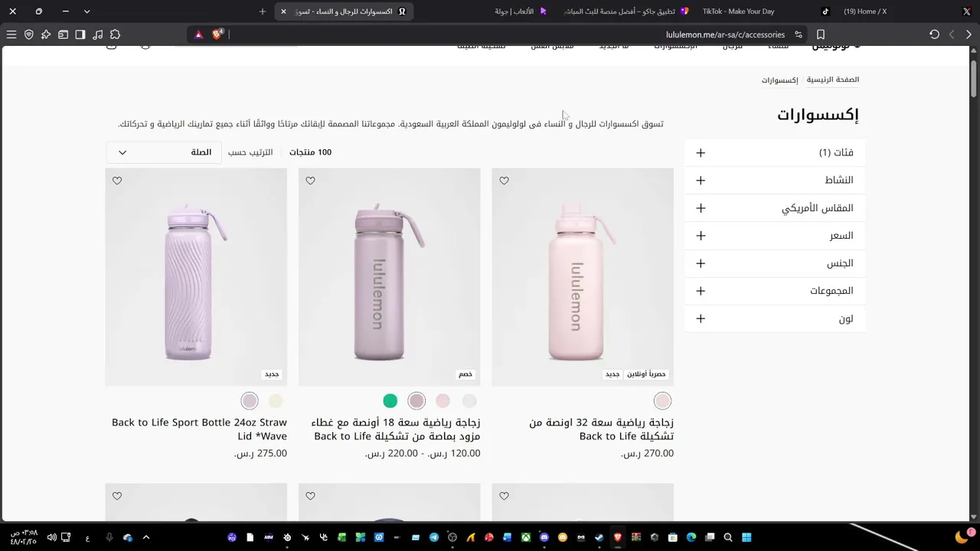Open Microsoft Store from the taskbar
This screenshot has height=551, width=980.
click(673, 537)
